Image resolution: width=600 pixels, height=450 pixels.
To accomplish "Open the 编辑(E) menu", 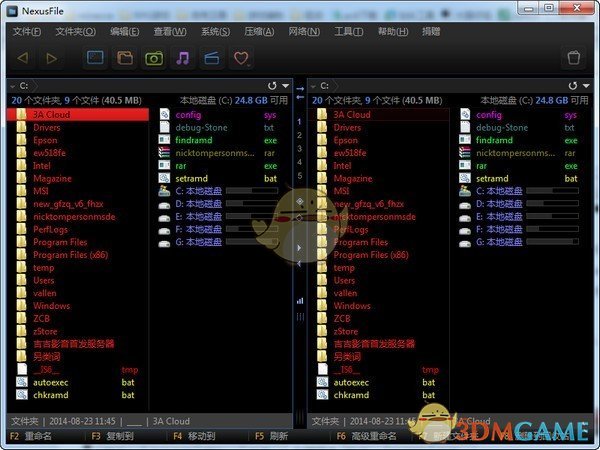I will (x=125, y=32).
